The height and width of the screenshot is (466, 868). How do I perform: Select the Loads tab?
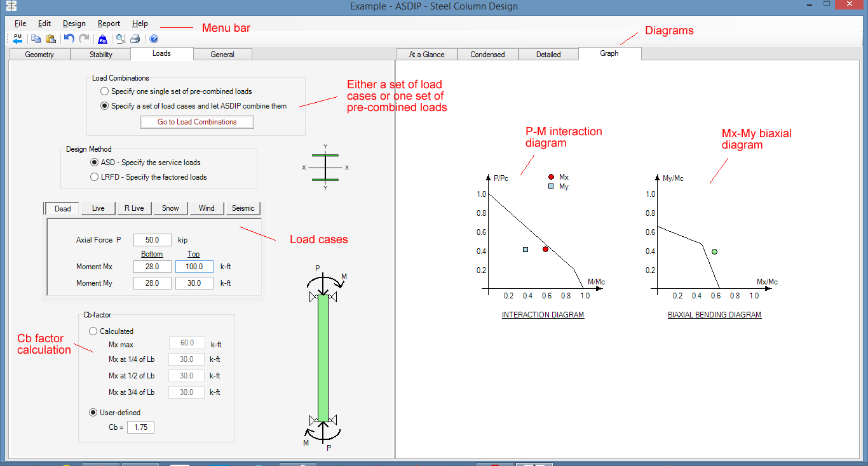point(161,53)
